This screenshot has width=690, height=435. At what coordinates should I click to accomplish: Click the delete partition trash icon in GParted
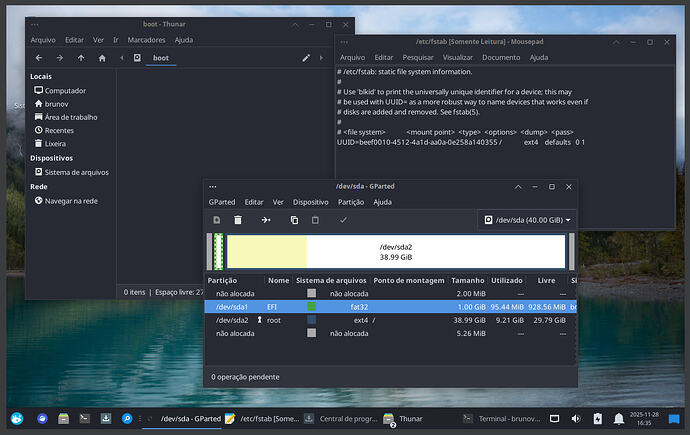tap(238, 220)
